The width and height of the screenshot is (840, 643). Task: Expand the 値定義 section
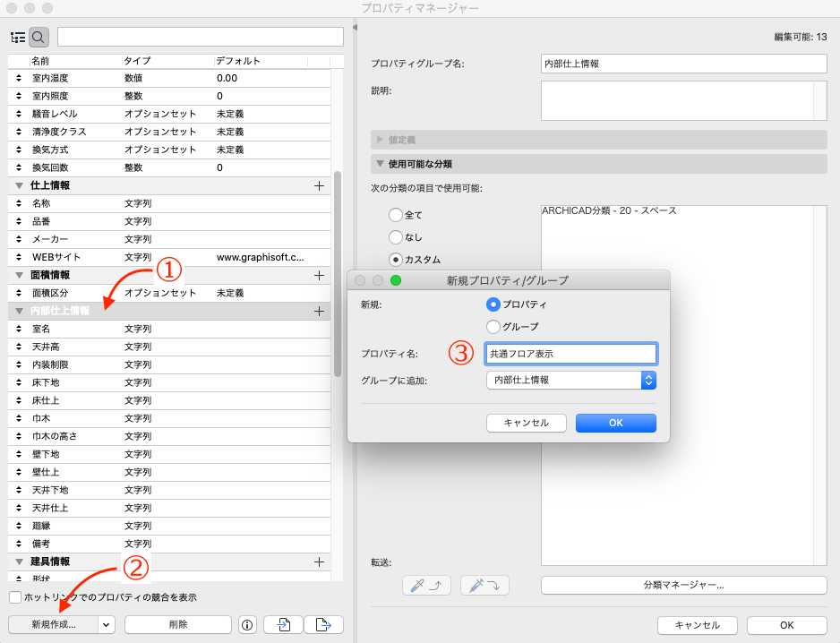tap(380, 140)
